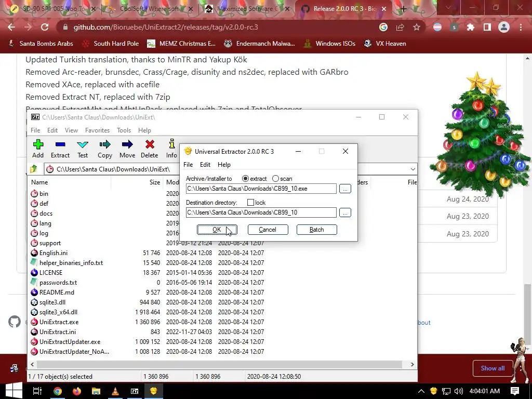This screenshot has height=399, width=532.
Task: Toggle Chrome side panel icon
Action: click(x=487, y=27)
